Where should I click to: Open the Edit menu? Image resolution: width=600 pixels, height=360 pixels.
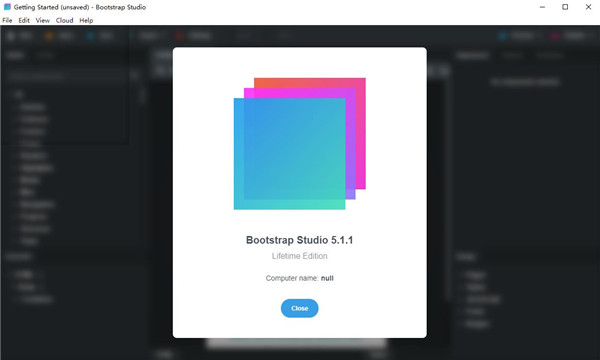pyautogui.click(x=24, y=20)
